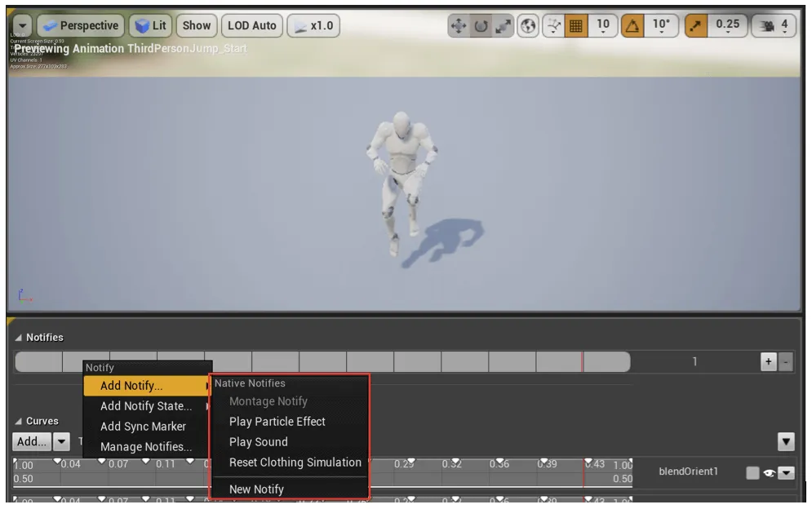Remove notify track with minus button

tap(786, 362)
